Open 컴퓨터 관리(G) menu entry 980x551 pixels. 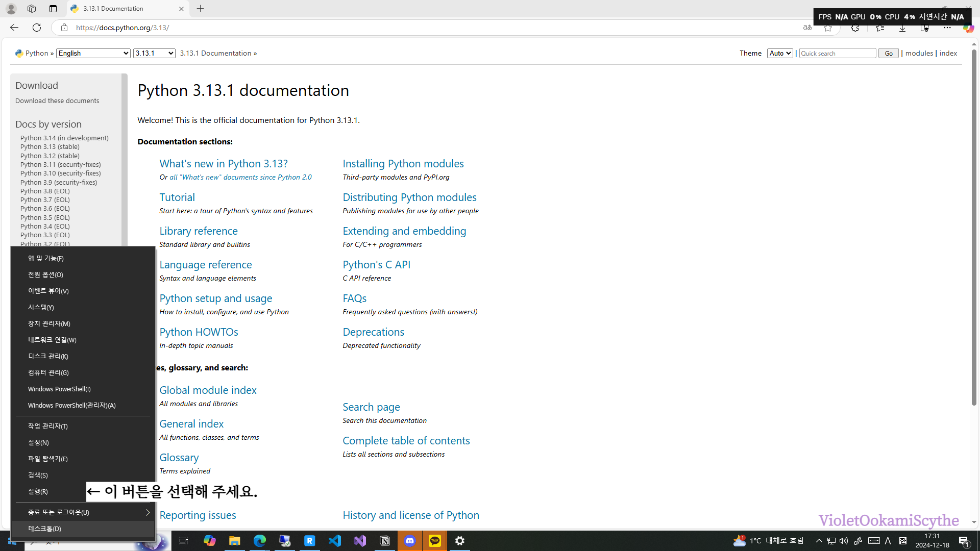(x=83, y=372)
